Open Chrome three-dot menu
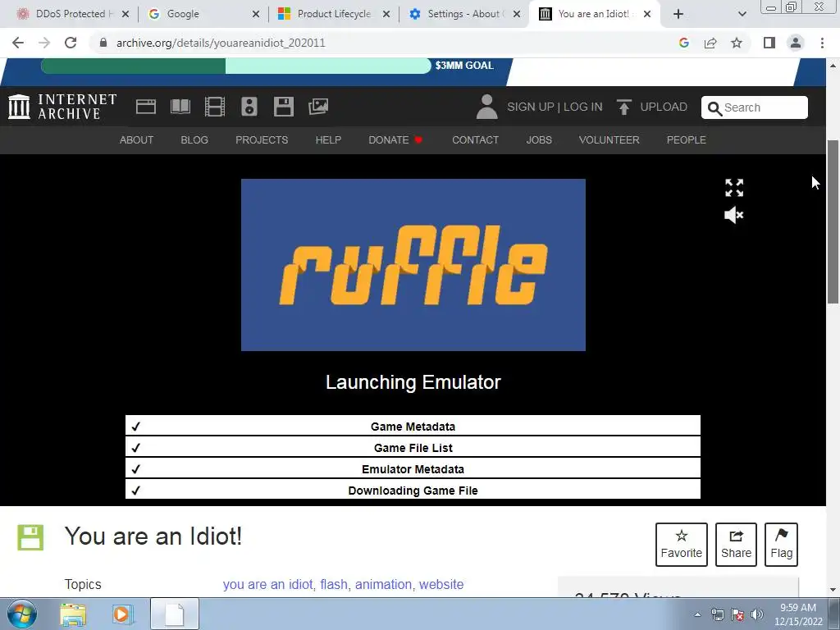 (822, 43)
